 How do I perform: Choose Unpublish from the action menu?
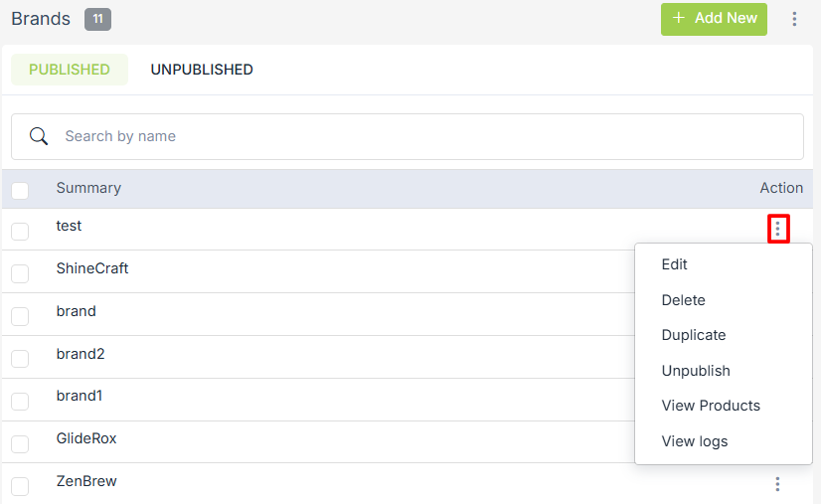coord(696,371)
